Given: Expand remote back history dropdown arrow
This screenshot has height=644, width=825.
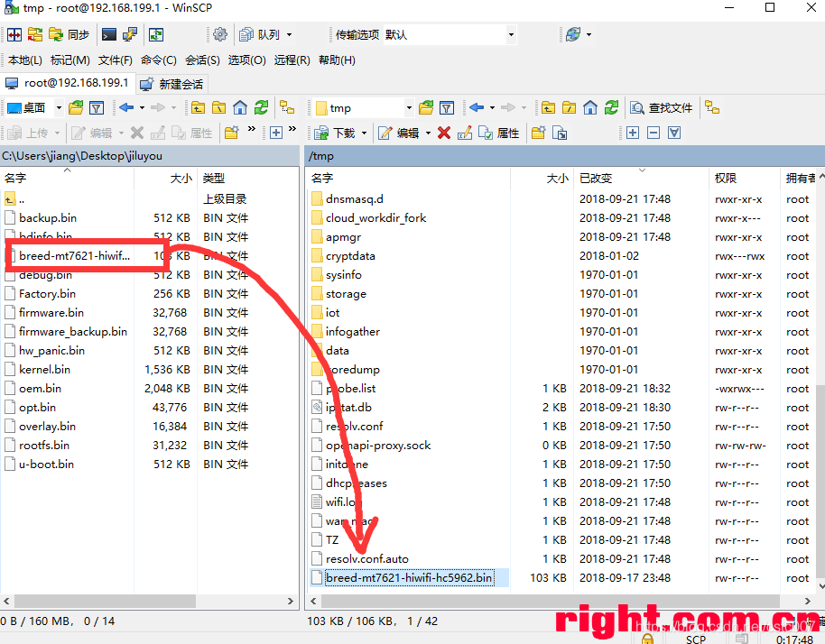Looking at the screenshot, I should [x=493, y=107].
